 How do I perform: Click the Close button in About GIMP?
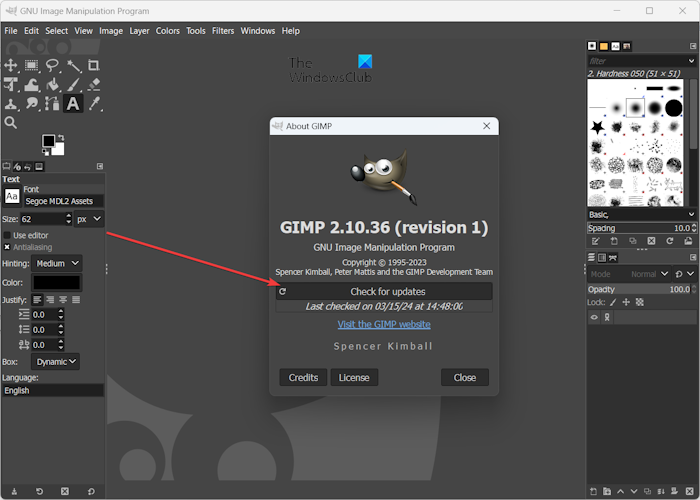pyautogui.click(x=465, y=378)
